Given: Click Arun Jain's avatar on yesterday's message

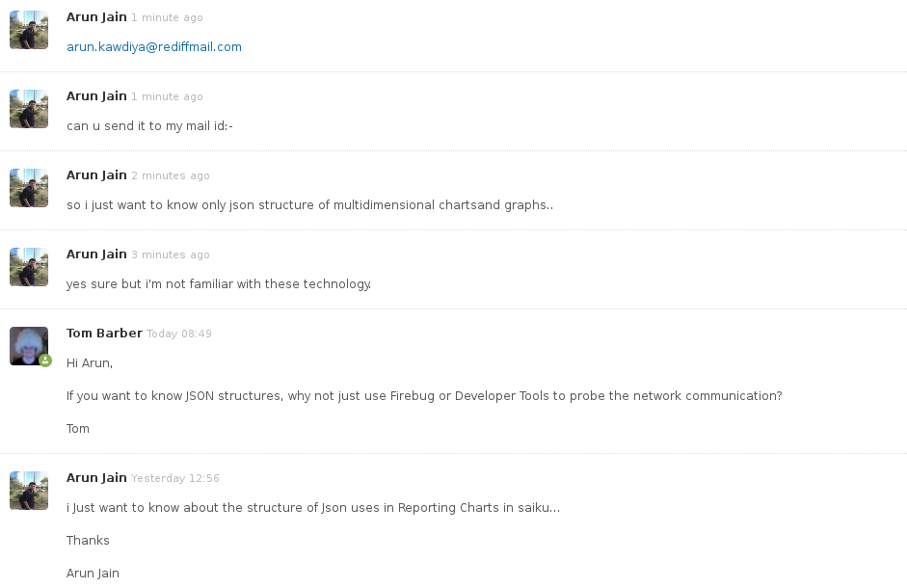Looking at the screenshot, I should point(29,491).
